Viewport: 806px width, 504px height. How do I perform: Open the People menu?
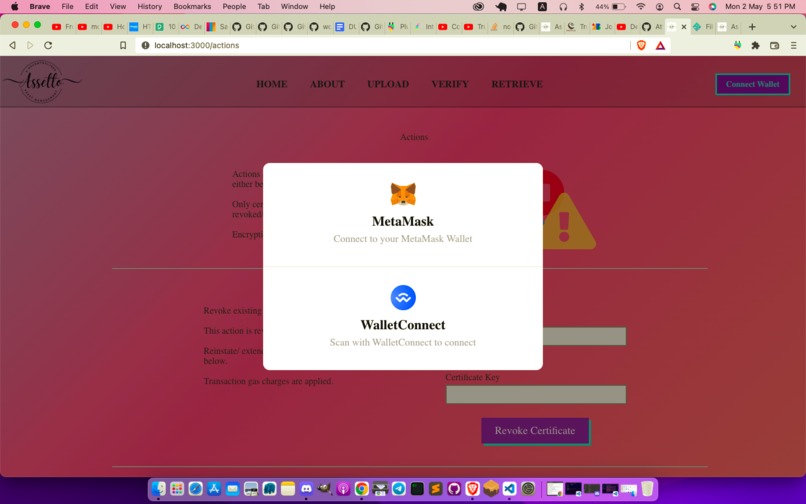pos(234,7)
